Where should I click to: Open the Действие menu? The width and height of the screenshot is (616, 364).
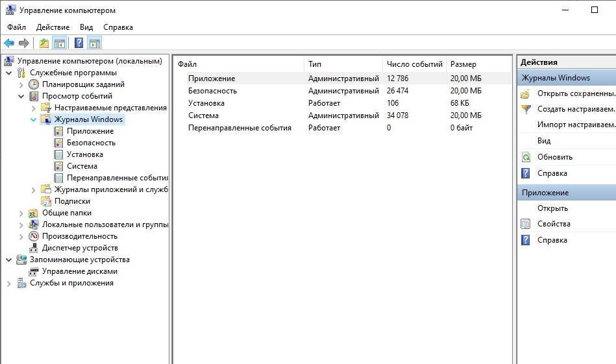[53, 27]
